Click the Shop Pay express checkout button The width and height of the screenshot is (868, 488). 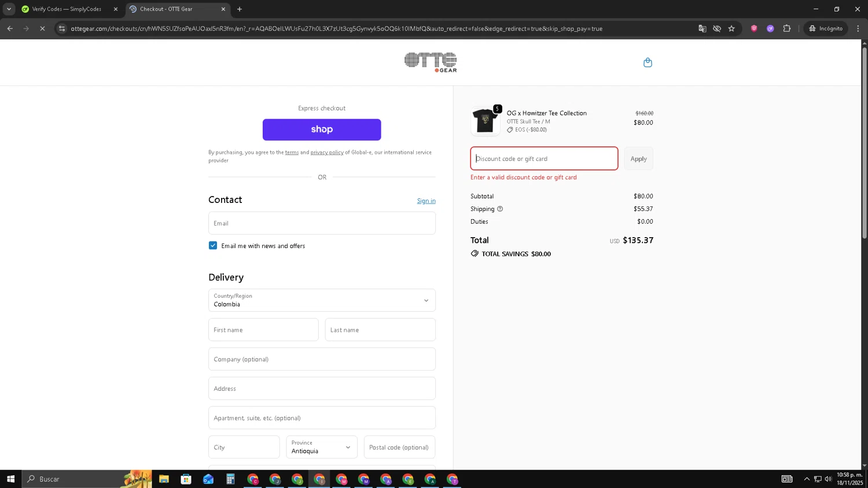[x=322, y=130]
